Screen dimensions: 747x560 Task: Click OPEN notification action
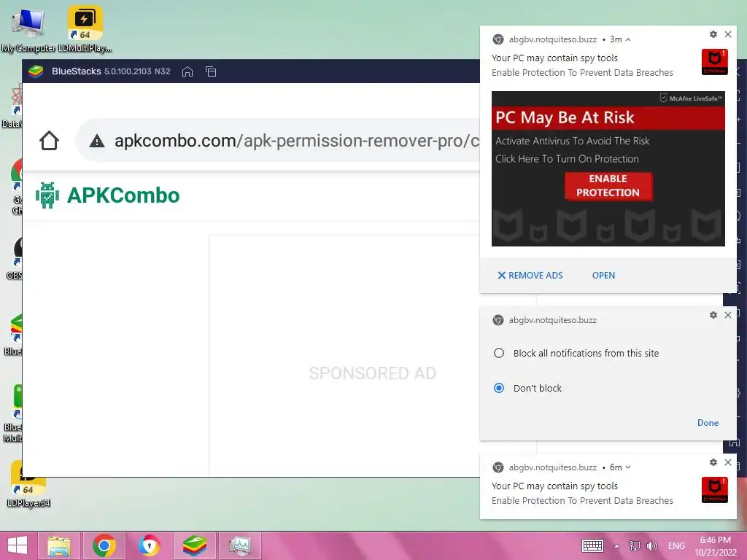(x=603, y=275)
